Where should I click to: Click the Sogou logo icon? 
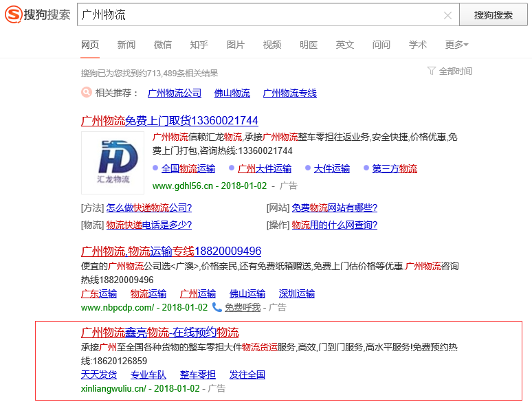pos(14,14)
